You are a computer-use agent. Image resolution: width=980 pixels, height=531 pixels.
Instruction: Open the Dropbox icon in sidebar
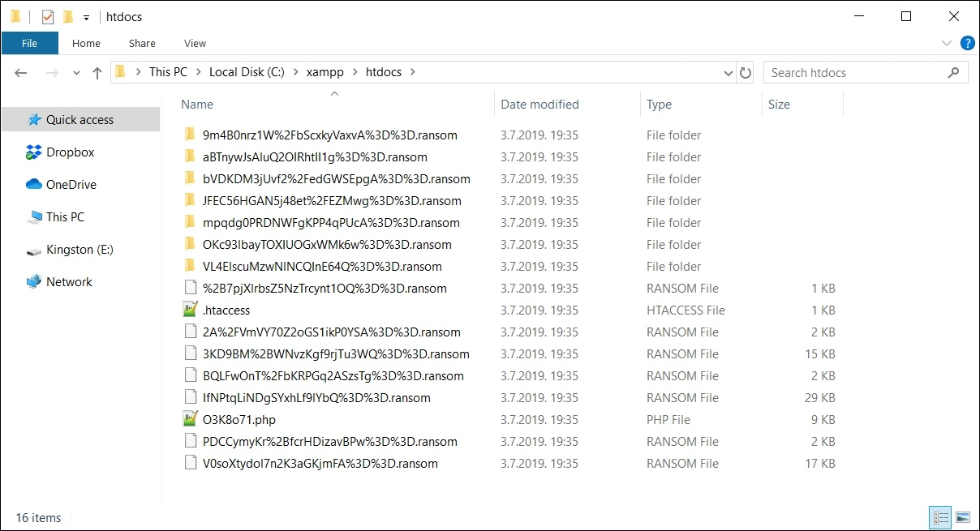[33, 152]
